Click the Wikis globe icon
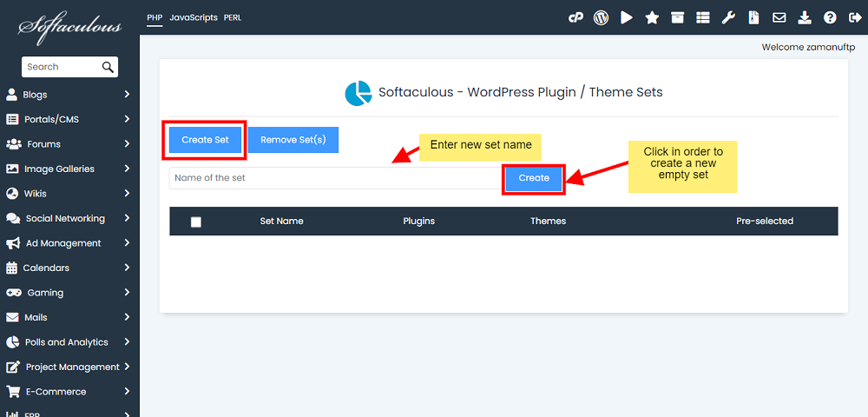The image size is (868, 417). pos(12,193)
